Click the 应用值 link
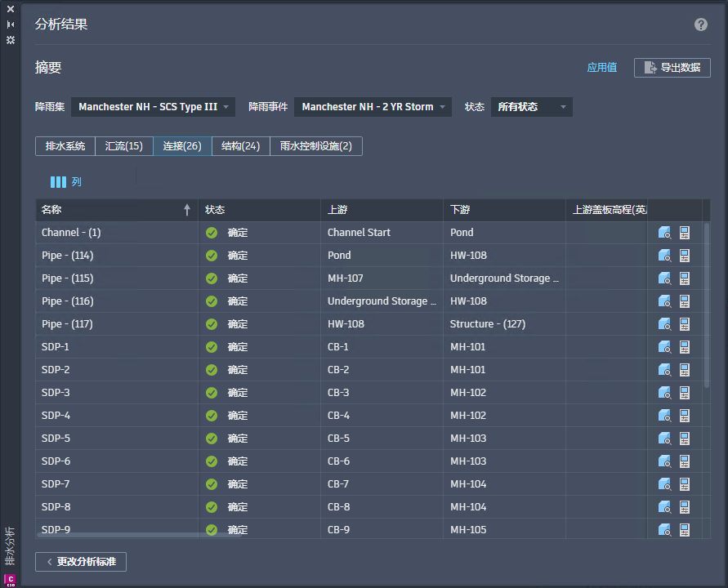 click(x=601, y=68)
